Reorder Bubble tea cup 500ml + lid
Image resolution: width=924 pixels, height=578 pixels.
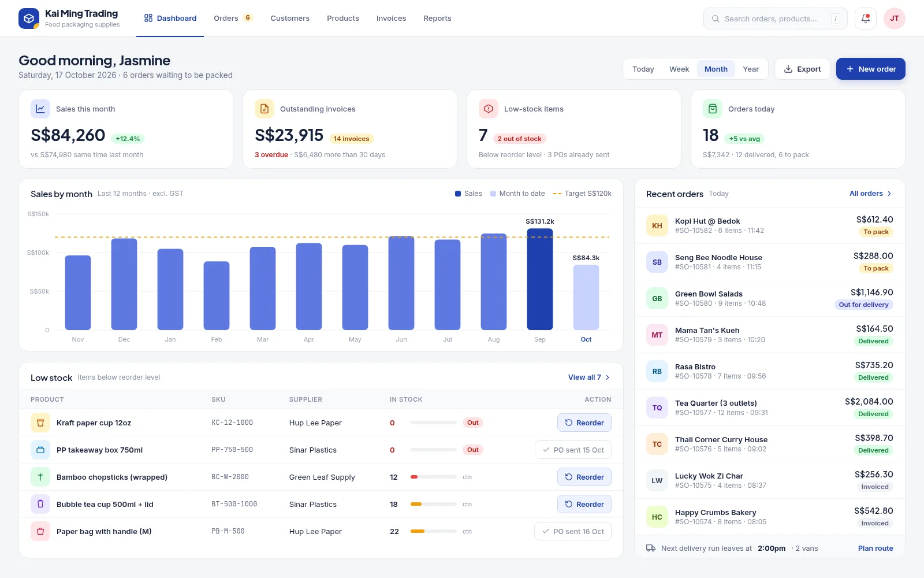pyautogui.click(x=584, y=504)
